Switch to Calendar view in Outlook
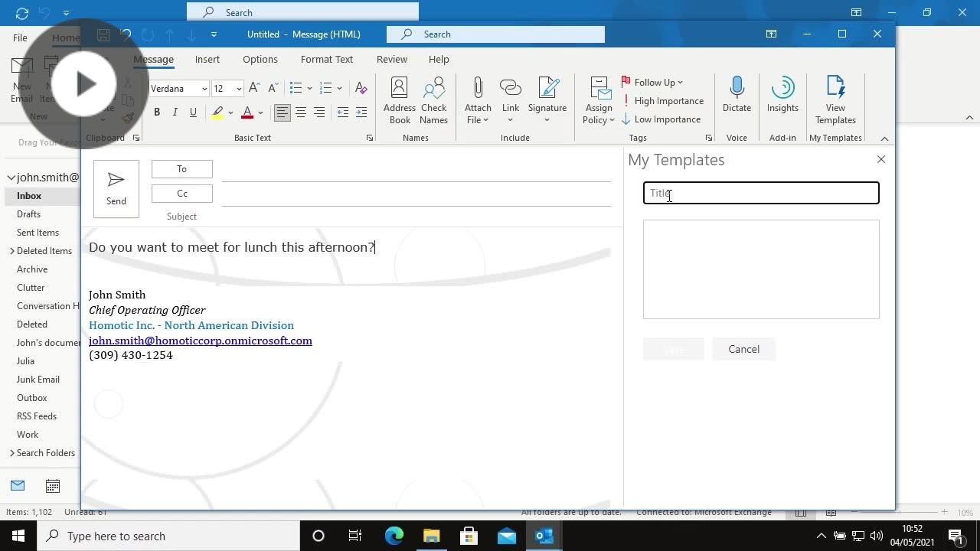Screen dimensions: 980x551 click(x=53, y=486)
